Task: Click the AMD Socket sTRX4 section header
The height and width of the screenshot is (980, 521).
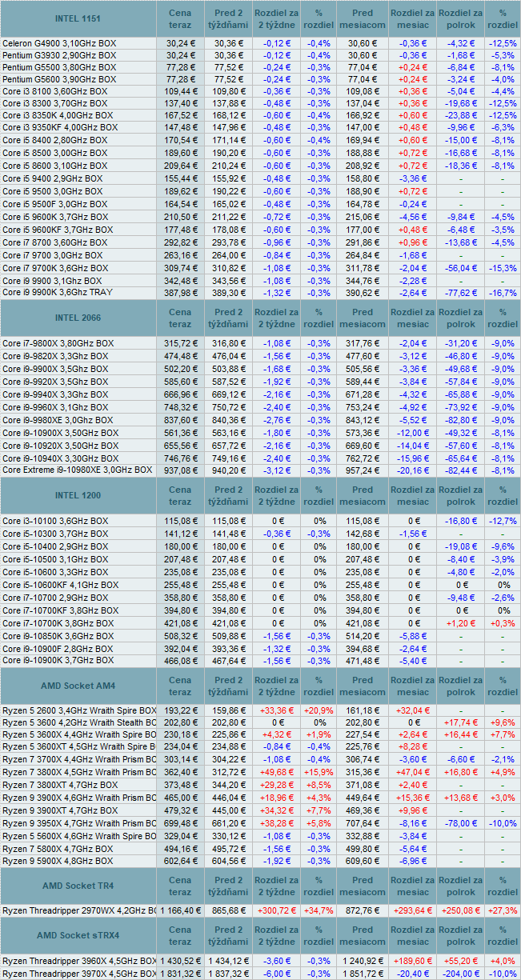Action: (x=78, y=935)
